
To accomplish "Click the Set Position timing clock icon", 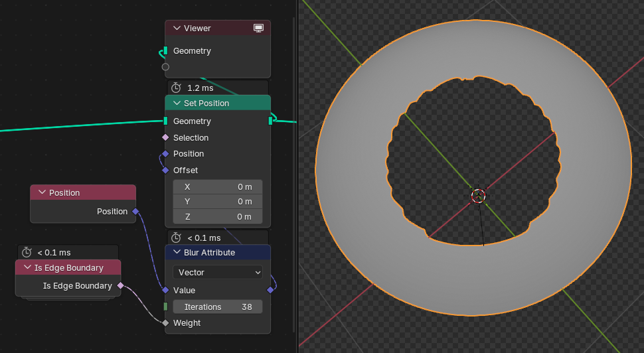I will click(176, 88).
